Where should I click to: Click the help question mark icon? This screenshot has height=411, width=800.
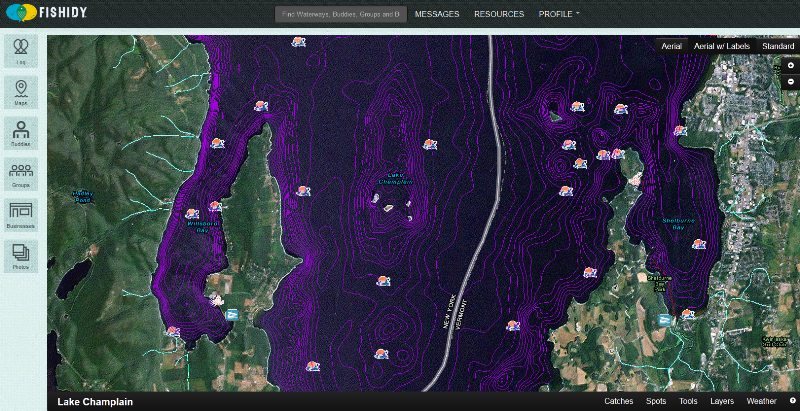(792, 401)
